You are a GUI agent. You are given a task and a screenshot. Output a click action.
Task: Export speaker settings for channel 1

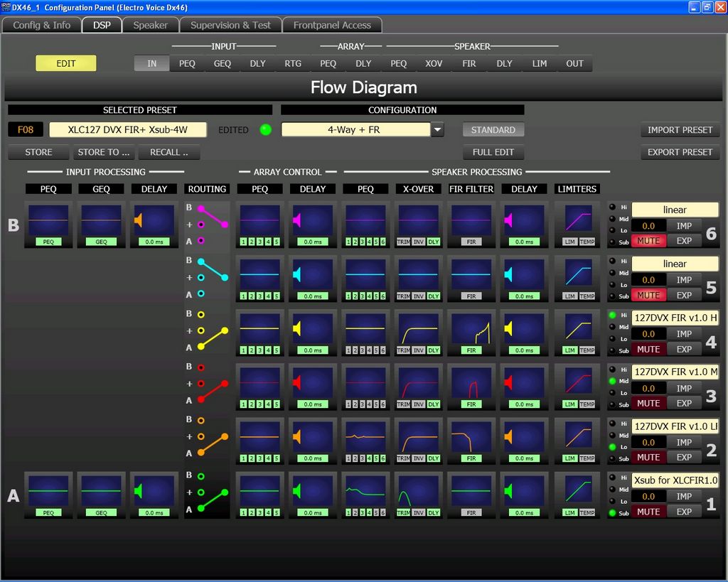685,512
